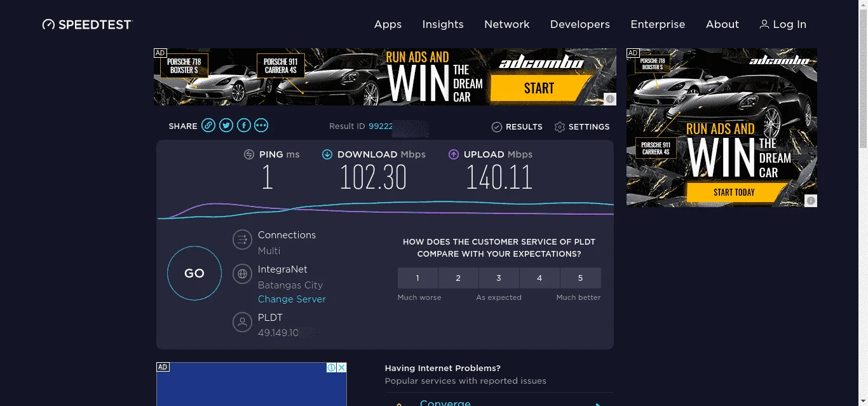Viewport: 868px width, 406px height.
Task: Open the Developers menu
Action: 580,24
